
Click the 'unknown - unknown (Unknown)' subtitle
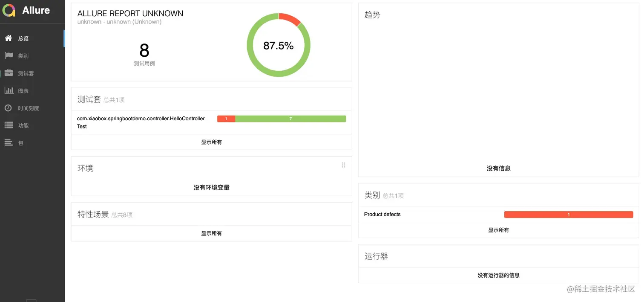point(119,22)
